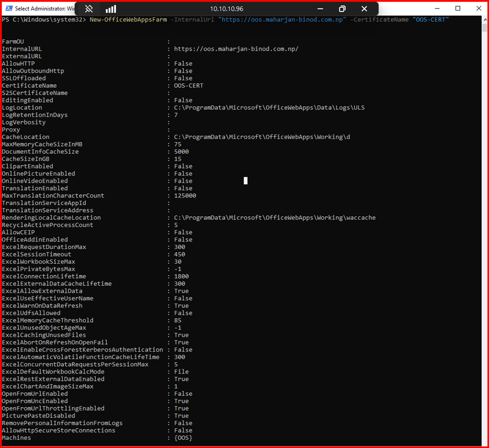Click the Machines value {OOS}
Image resolution: width=489 pixels, height=448 pixels.
183,438
